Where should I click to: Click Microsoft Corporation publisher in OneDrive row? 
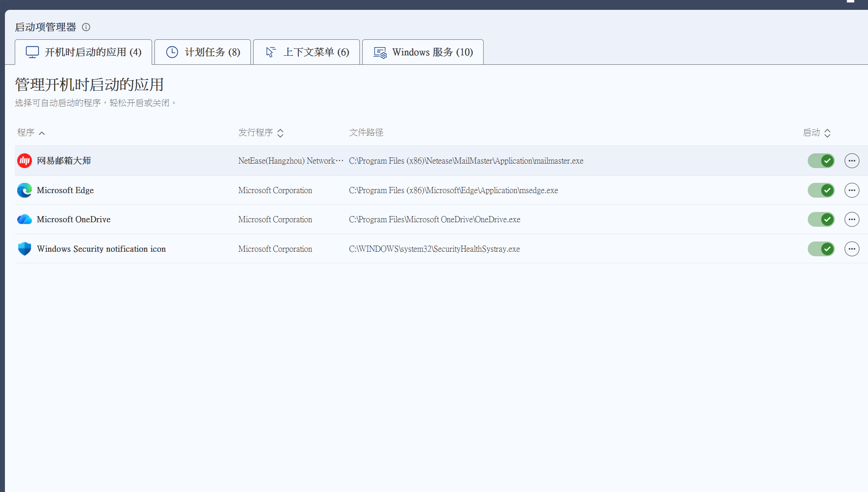point(275,219)
